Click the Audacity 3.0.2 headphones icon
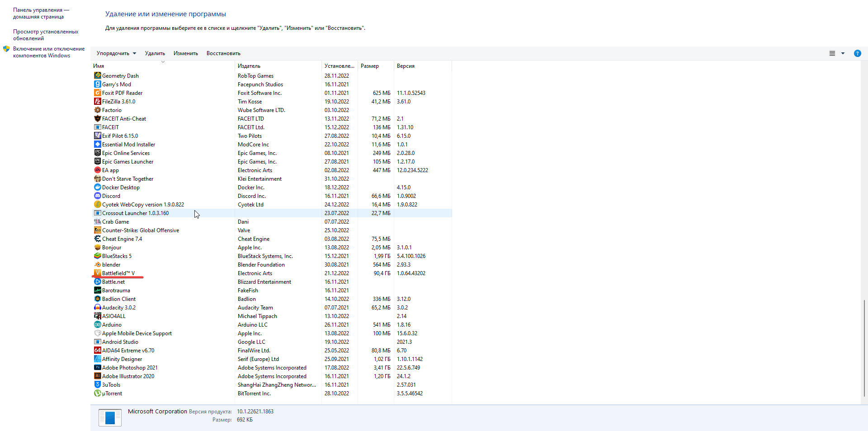Image resolution: width=868 pixels, height=431 pixels. (x=97, y=307)
